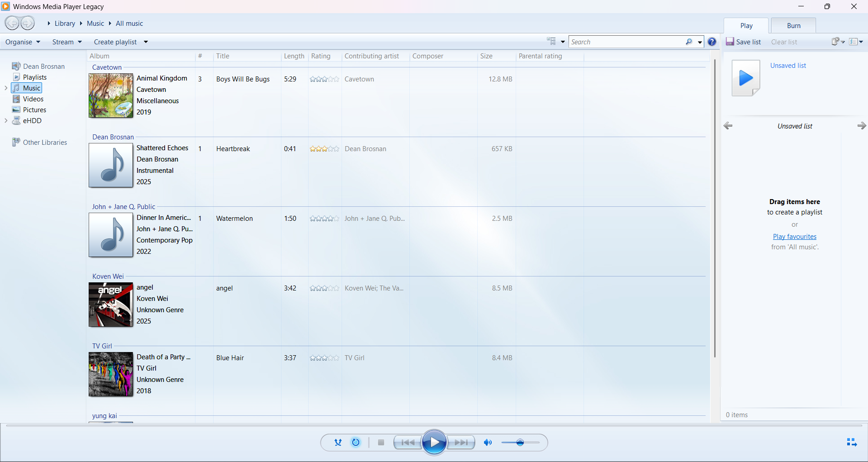The width and height of the screenshot is (868, 462).
Task: Click the Save list disk icon
Action: (730, 42)
